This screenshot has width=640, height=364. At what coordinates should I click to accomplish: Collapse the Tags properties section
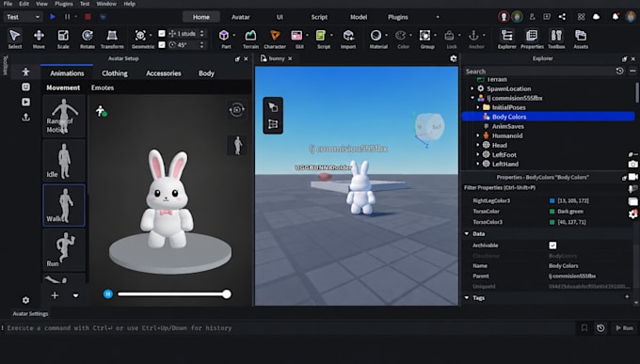point(467,298)
